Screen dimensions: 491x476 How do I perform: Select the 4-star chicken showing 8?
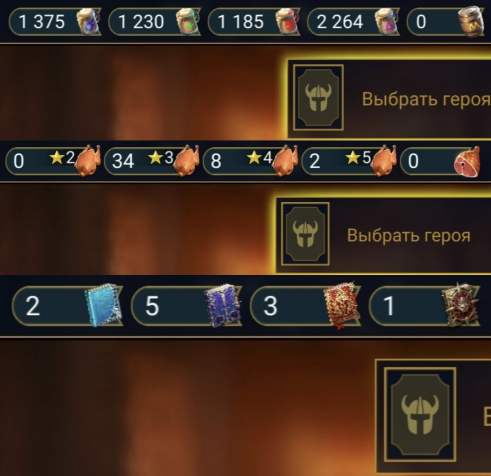pos(250,161)
